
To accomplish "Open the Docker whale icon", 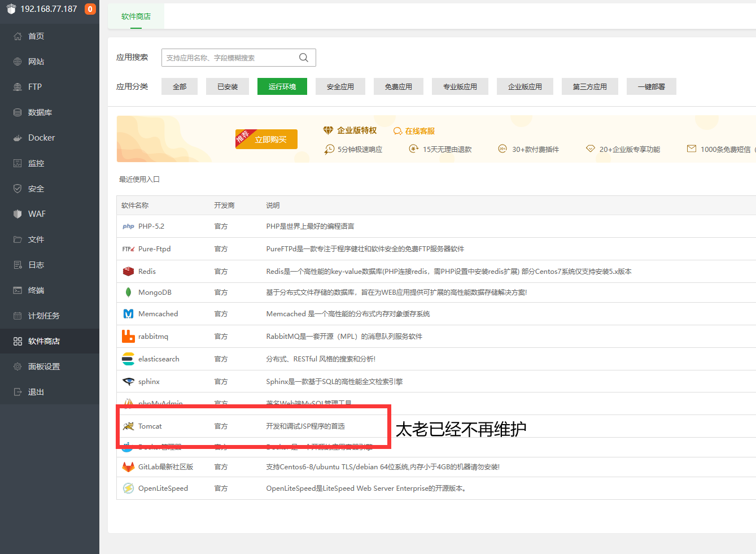I will coord(18,138).
